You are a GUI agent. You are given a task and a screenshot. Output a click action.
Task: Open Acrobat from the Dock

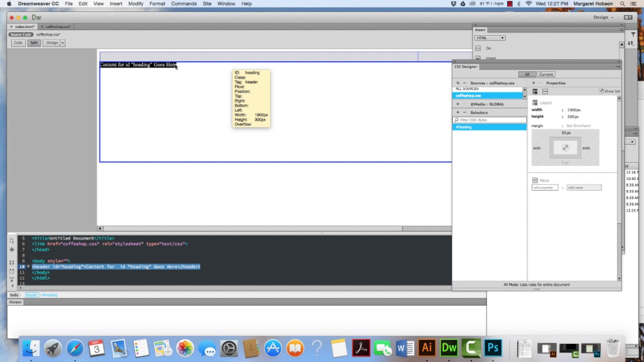(361, 348)
